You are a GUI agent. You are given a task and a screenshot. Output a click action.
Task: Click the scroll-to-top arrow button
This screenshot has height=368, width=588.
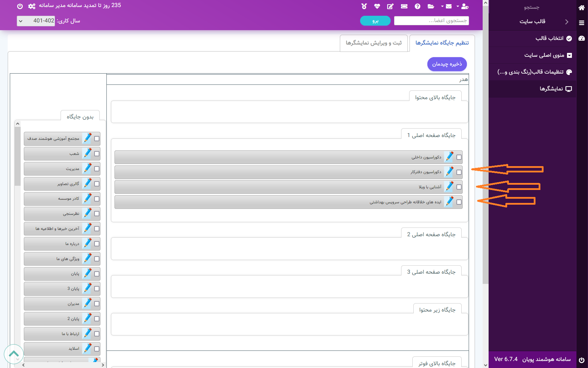(x=14, y=354)
